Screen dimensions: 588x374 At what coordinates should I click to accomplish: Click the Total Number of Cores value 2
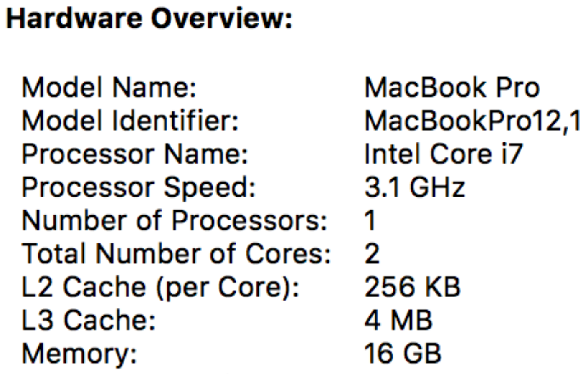coord(372,254)
